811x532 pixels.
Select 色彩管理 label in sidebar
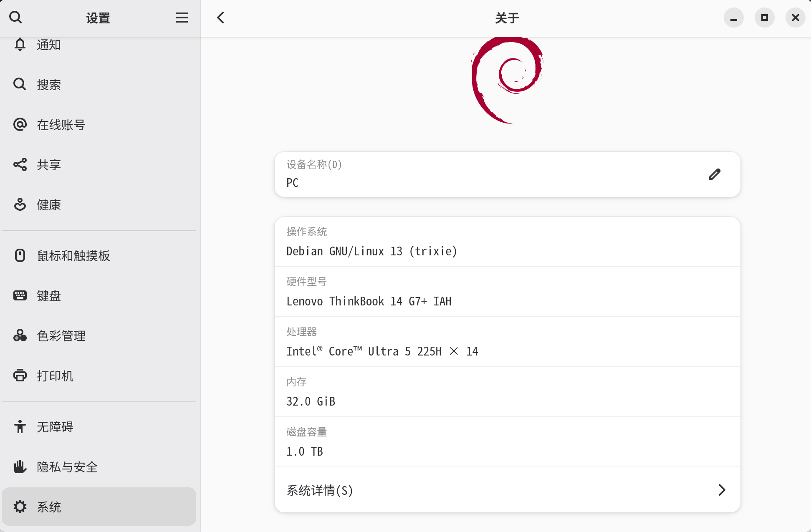pyautogui.click(x=61, y=336)
